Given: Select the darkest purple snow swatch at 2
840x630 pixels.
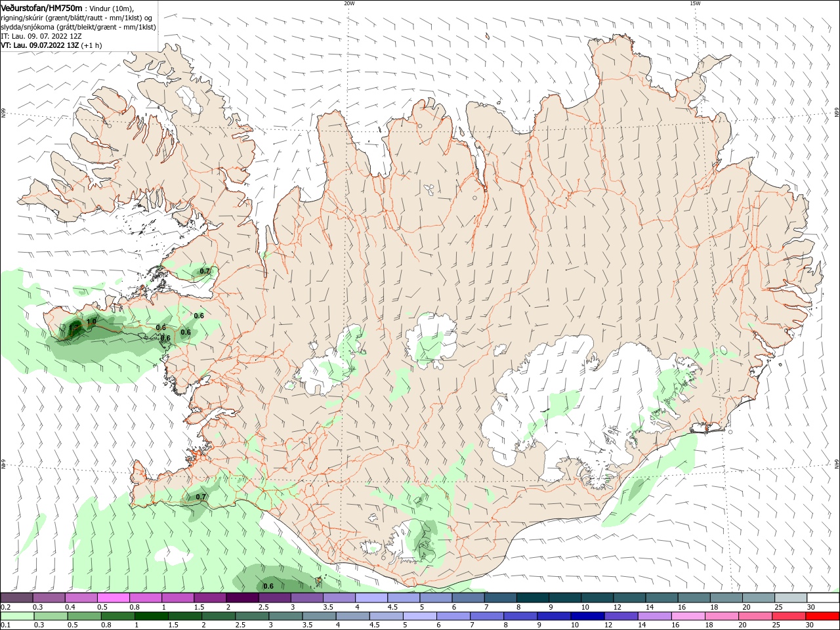Looking at the screenshot, I should point(242,598).
